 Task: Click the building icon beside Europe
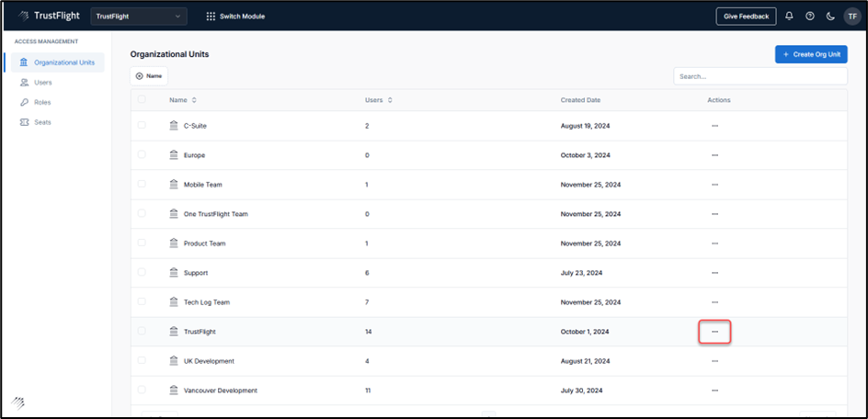(x=174, y=155)
